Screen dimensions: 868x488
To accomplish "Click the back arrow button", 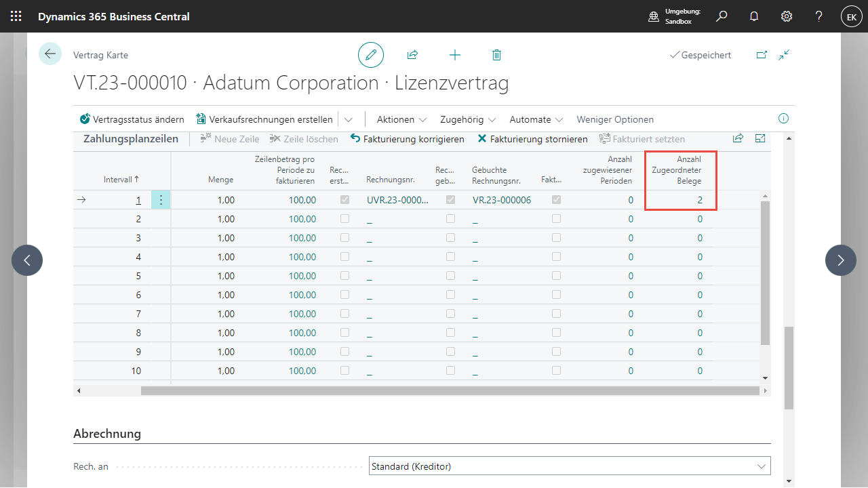I will (x=50, y=54).
